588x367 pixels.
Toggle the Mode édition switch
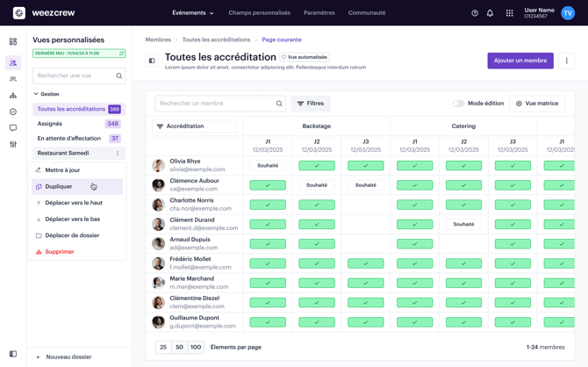point(458,104)
